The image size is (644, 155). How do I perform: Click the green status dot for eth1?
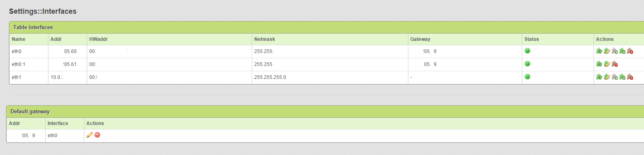coord(527,76)
